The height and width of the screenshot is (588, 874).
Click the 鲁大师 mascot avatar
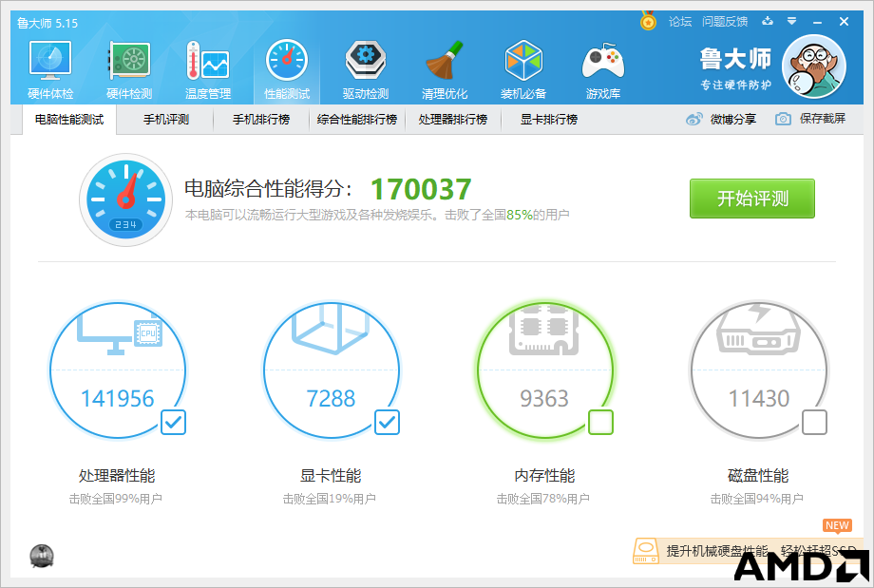click(814, 66)
